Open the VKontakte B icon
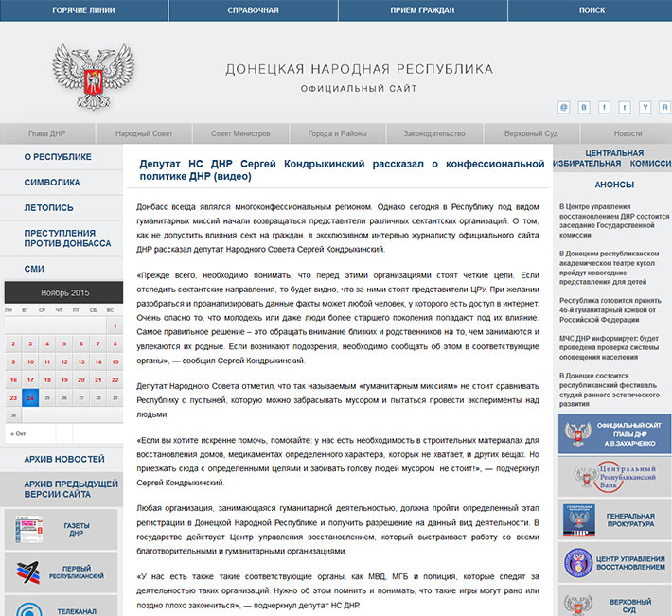672x616 pixels. coord(584,107)
